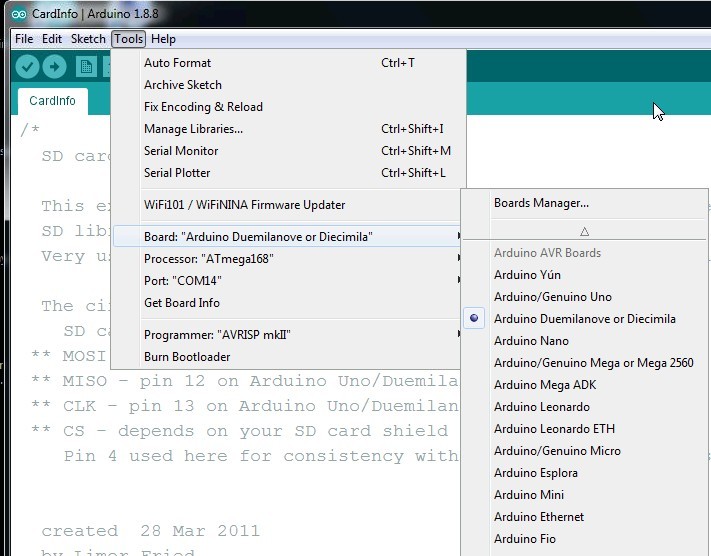This screenshot has height=556, width=711.
Task: Select the Arduino Mega ADK board
Action: point(584,385)
